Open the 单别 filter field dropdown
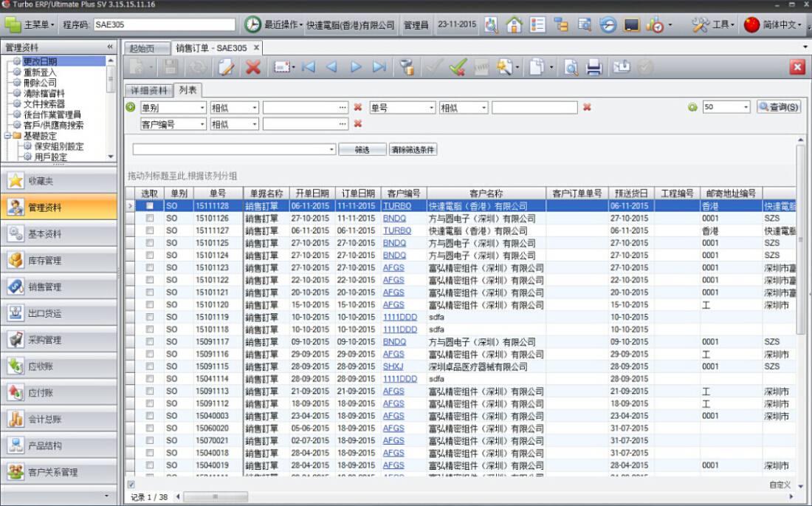The image size is (812, 506). coord(202,108)
